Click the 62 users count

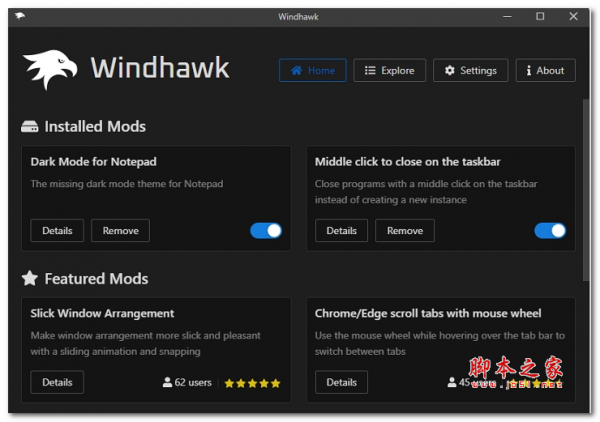pyautogui.click(x=193, y=382)
